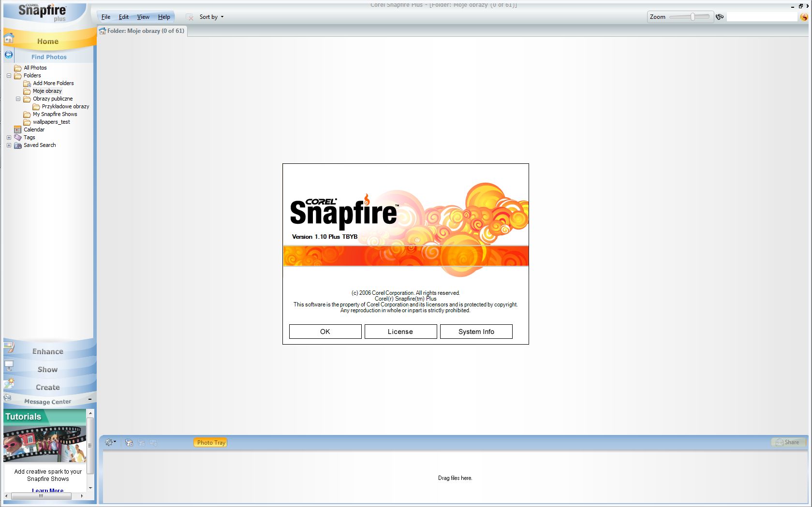Toggle the Photo Tray panel
Screen dimensions: 812x507
[x=210, y=442]
